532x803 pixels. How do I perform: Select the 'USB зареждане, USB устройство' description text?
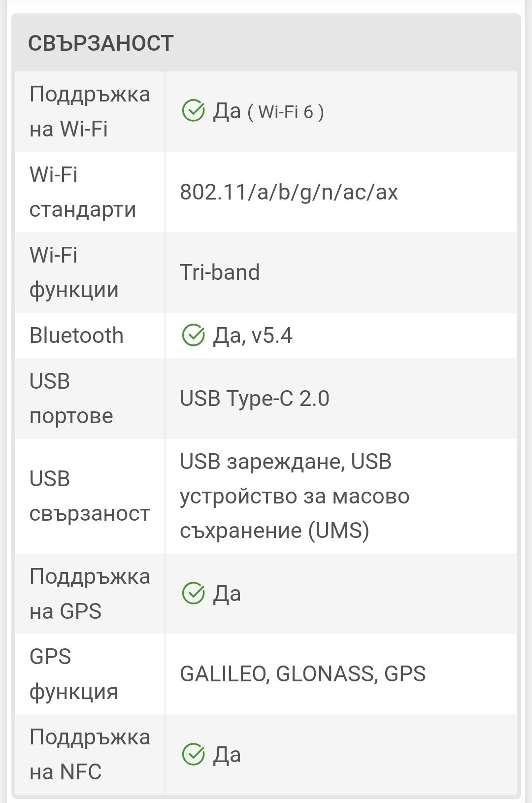pos(295,496)
